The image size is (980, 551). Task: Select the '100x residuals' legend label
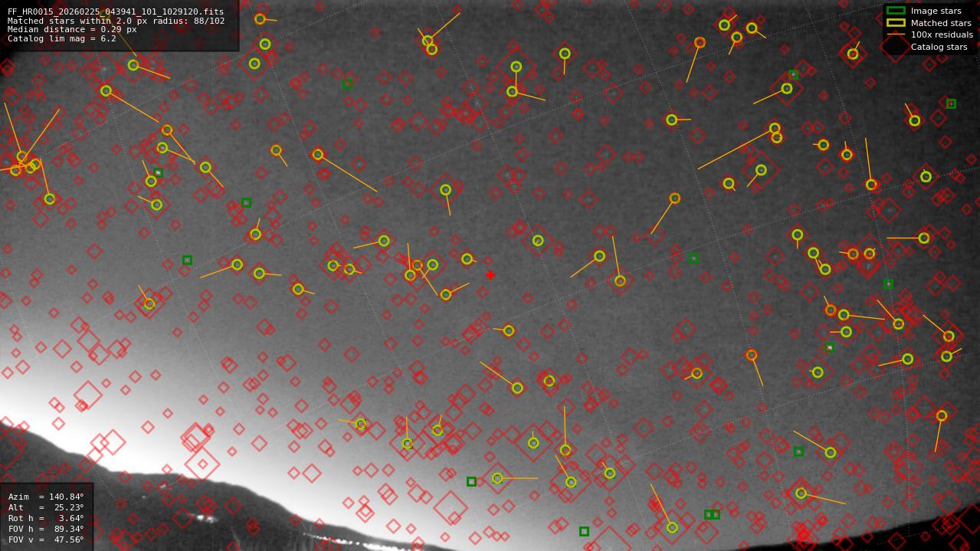pos(942,34)
